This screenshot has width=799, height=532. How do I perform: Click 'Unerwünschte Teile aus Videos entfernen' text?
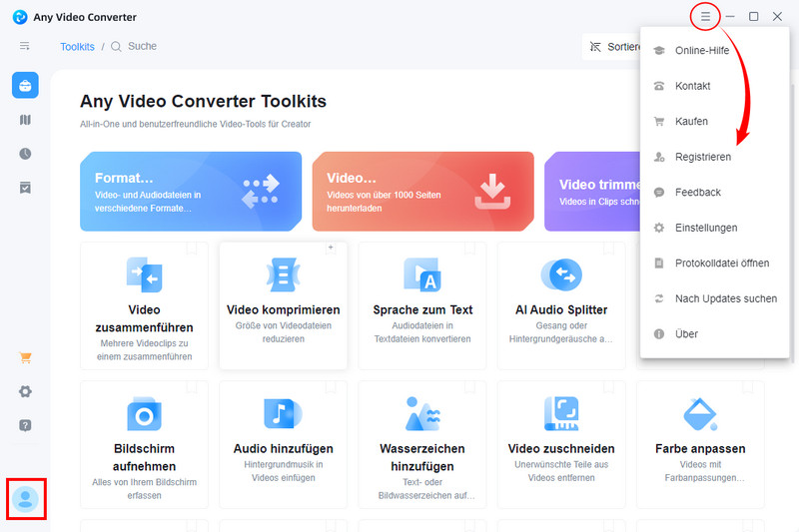(x=561, y=471)
